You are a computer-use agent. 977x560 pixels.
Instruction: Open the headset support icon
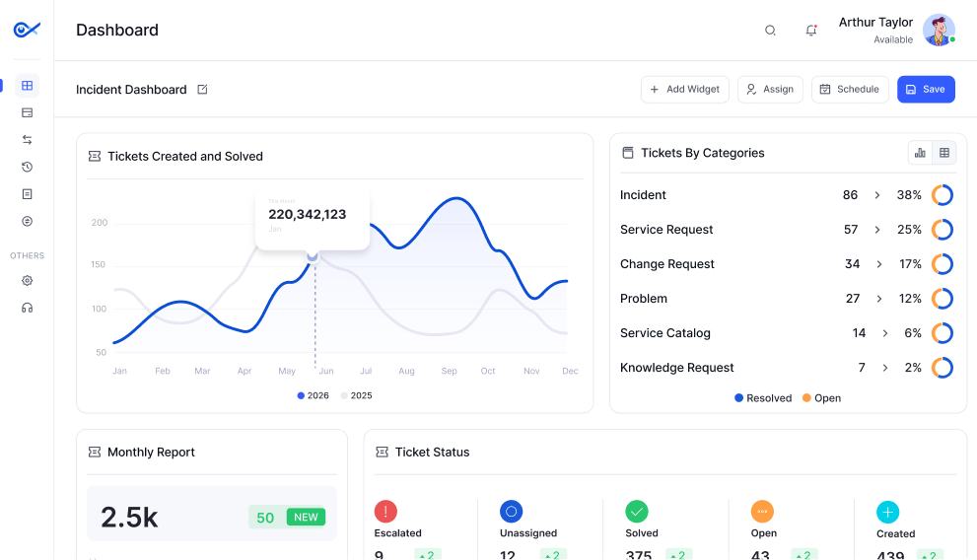[27, 308]
